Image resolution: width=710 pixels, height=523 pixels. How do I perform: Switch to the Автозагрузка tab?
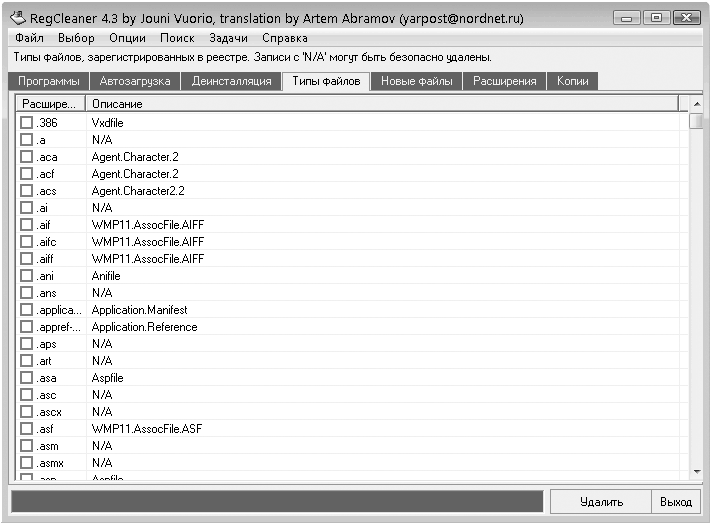[x=135, y=81]
